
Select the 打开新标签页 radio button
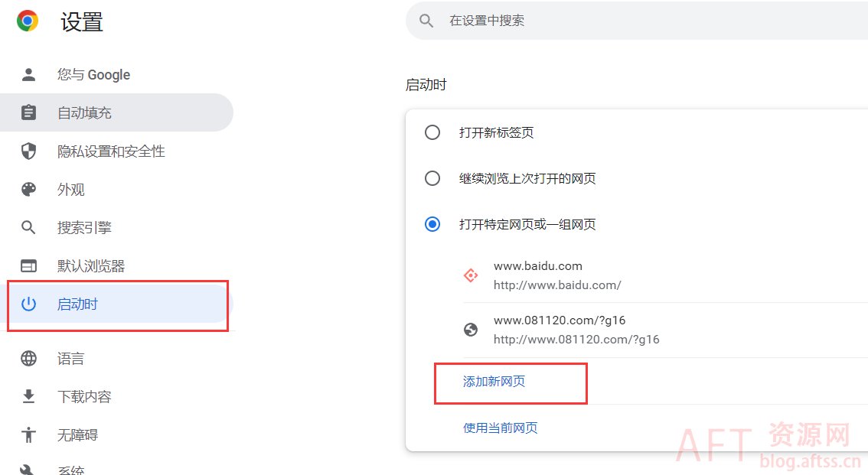pyautogui.click(x=432, y=132)
